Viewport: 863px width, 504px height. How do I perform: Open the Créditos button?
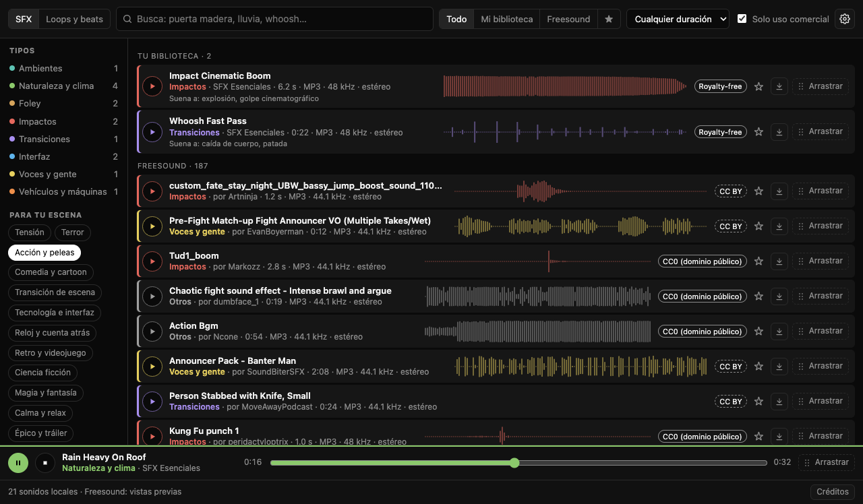[833, 492]
